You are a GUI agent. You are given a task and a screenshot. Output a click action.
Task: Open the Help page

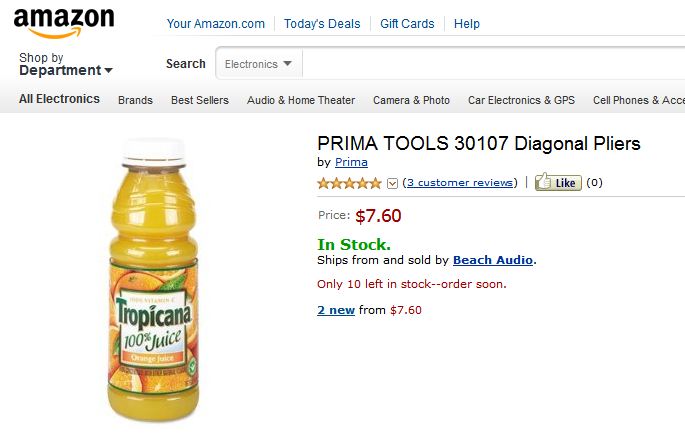click(x=467, y=24)
